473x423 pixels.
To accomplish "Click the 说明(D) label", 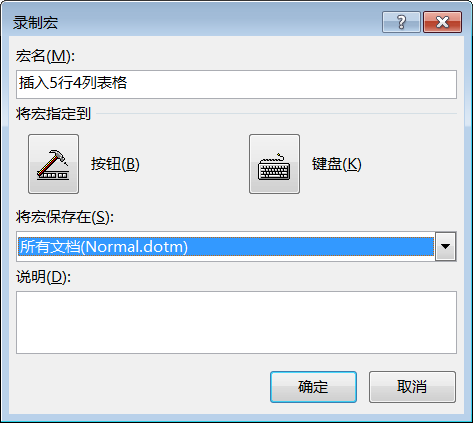I will point(44,277).
